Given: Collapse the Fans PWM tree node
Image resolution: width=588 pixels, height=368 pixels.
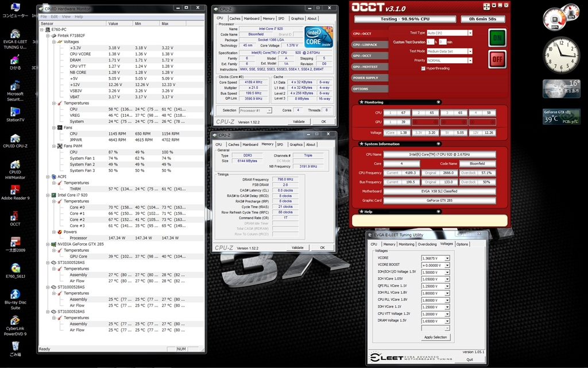Looking at the screenshot, I should 53,146.
